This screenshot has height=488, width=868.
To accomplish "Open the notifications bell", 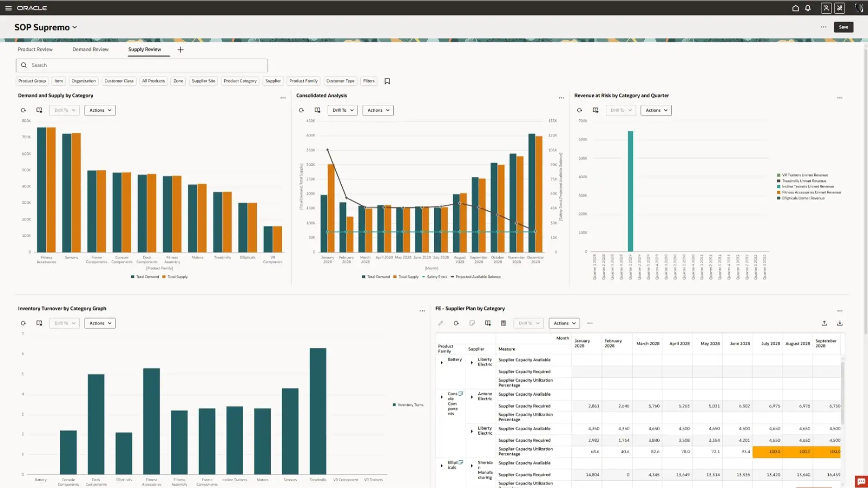I will point(807,8).
